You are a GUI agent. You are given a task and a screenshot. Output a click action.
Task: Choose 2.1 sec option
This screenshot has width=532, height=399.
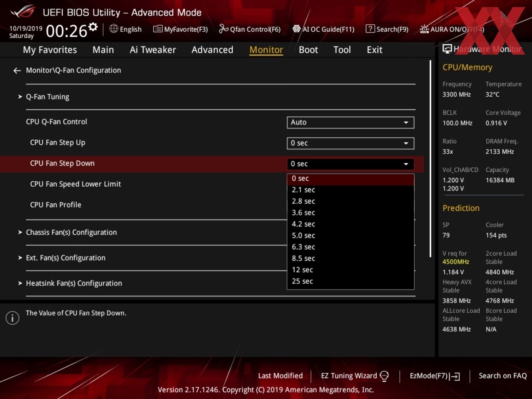[x=350, y=190]
